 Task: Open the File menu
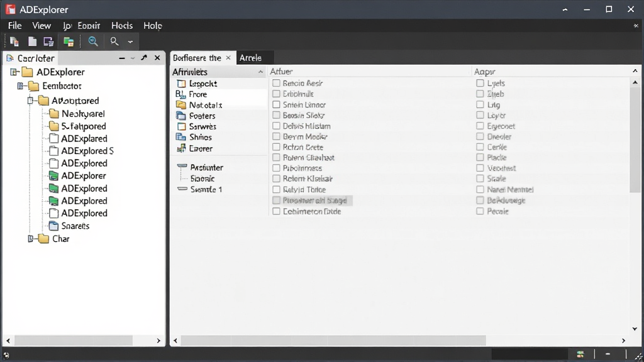point(15,25)
